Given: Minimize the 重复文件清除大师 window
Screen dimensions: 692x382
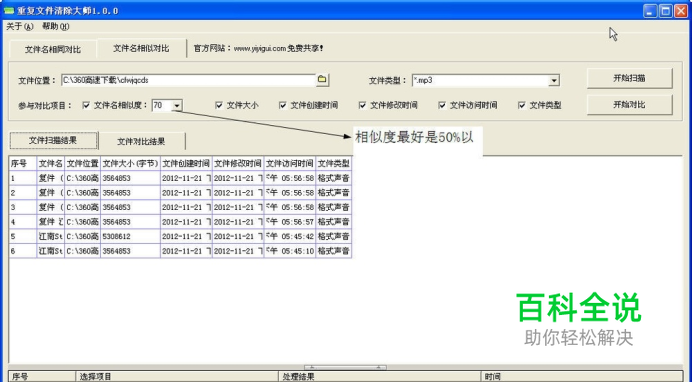Looking at the screenshot, I should pos(650,11).
